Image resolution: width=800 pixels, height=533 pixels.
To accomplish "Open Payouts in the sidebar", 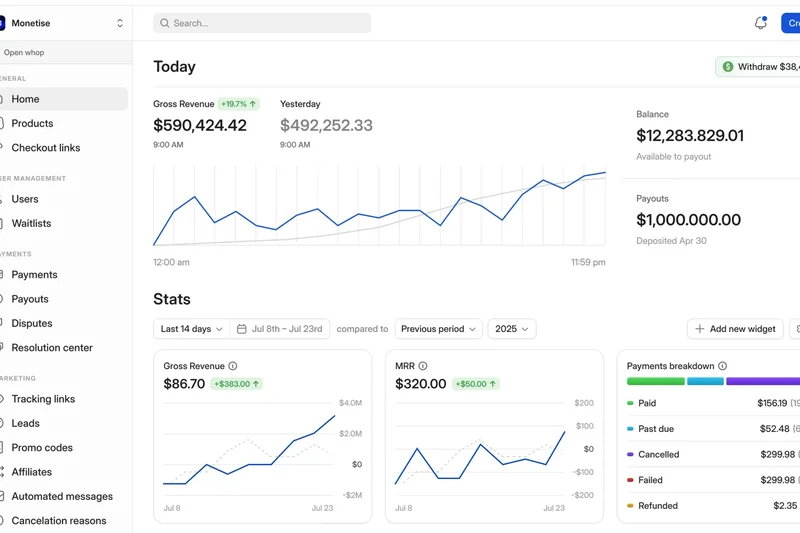I will pyautogui.click(x=30, y=299).
